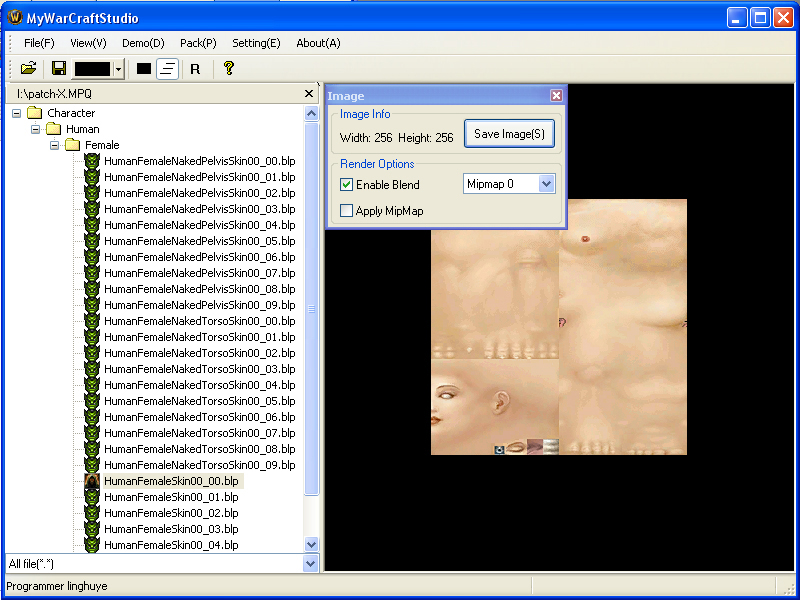Select file HumanFemaleNakedTorsoSkin00_07.blp
800x600 pixels.
(x=199, y=433)
